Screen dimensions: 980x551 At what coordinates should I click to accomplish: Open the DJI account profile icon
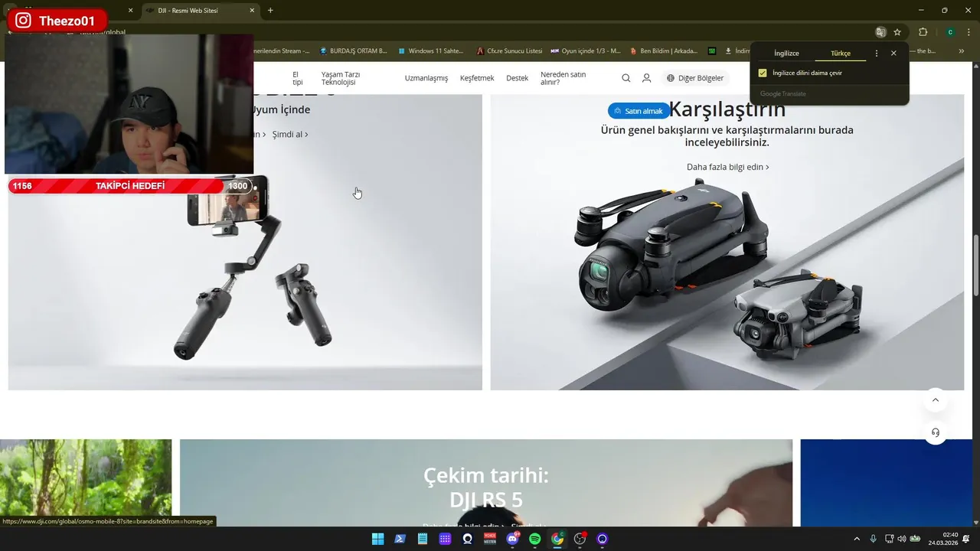646,78
